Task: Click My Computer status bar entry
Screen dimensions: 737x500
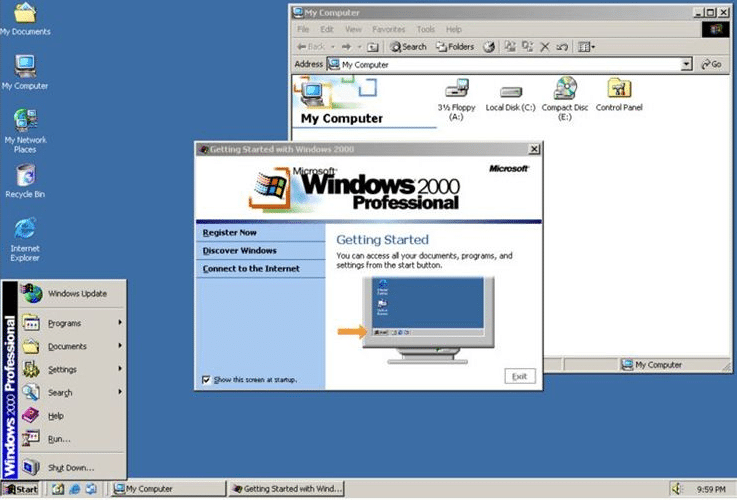Action: tap(652, 365)
